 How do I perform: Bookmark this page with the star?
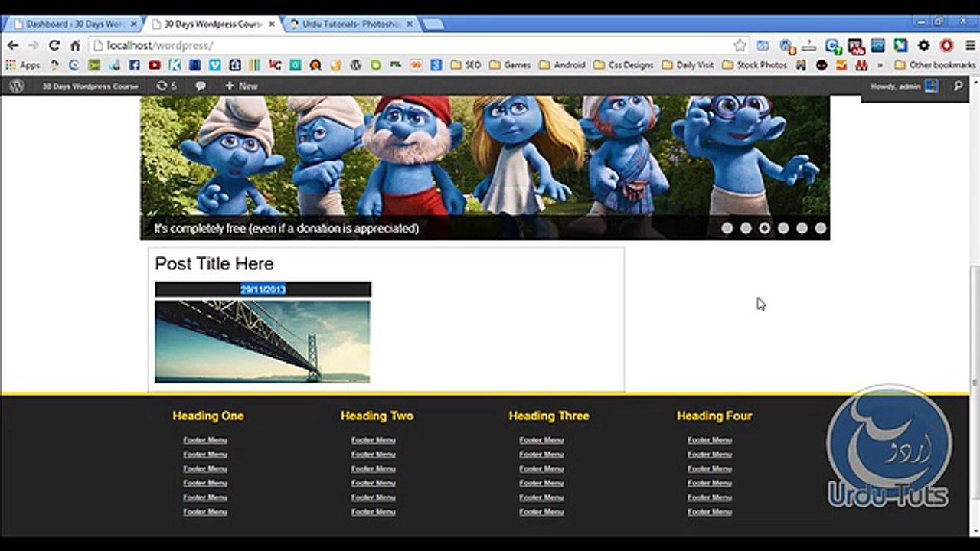(x=740, y=45)
